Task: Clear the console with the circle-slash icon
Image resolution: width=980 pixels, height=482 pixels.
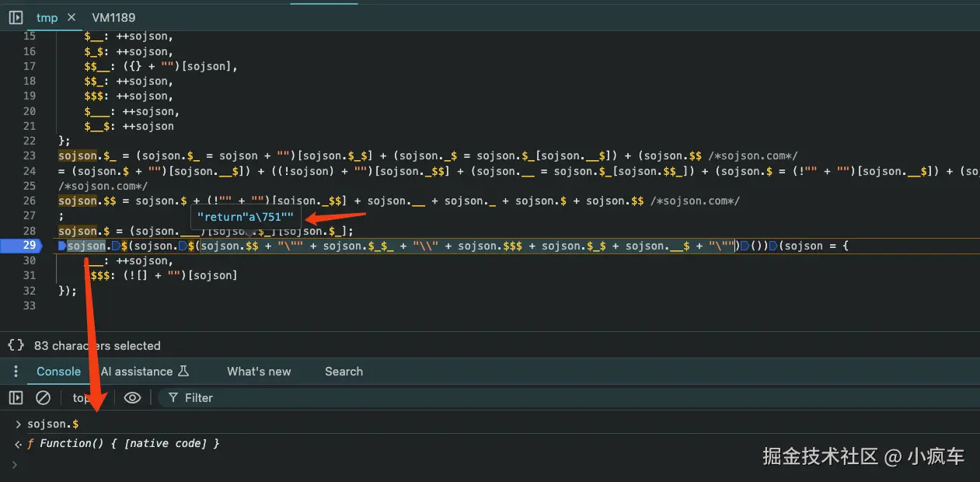Action: click(x=44, y=397)
